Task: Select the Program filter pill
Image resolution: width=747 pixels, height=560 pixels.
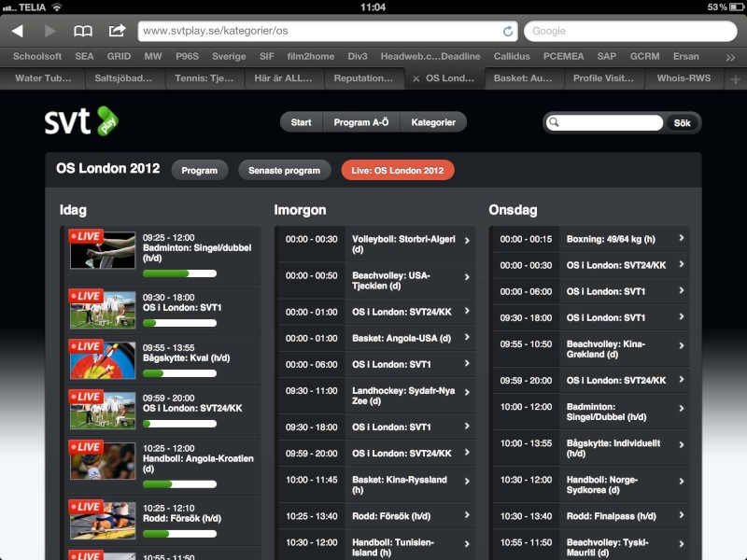Action: (x=199, y=171)
